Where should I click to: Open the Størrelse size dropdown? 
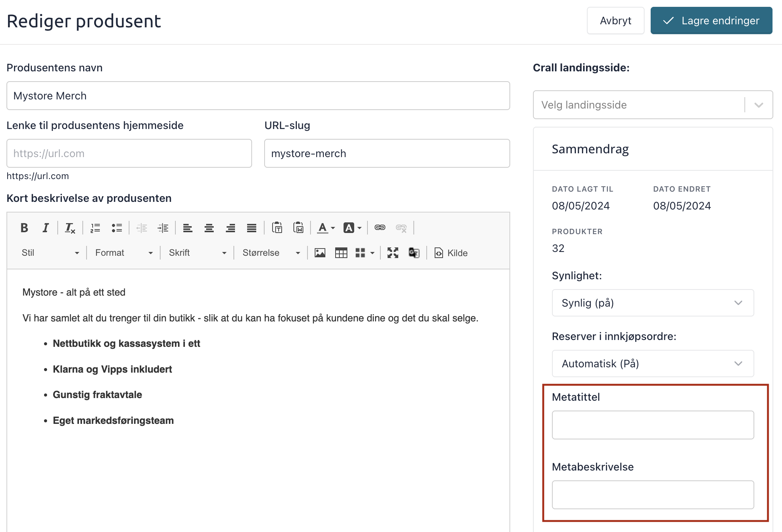click(271, 253)
